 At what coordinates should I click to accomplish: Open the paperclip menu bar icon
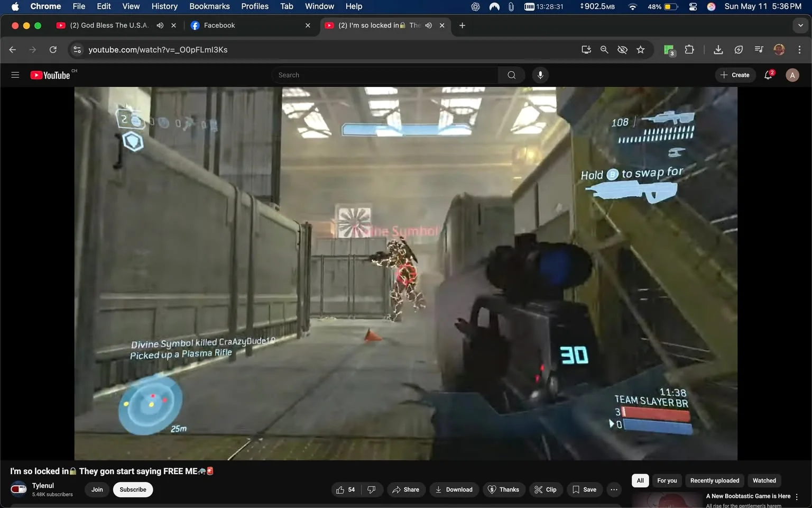511,6
